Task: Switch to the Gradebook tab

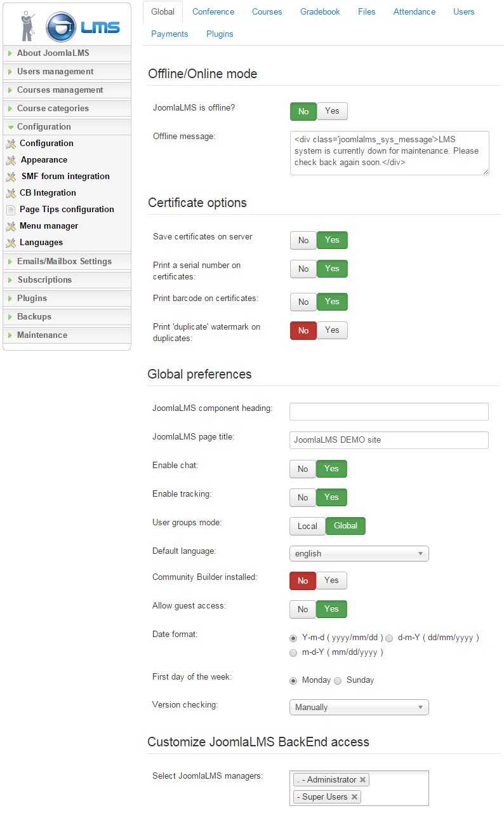Action: tap(320, 12)
